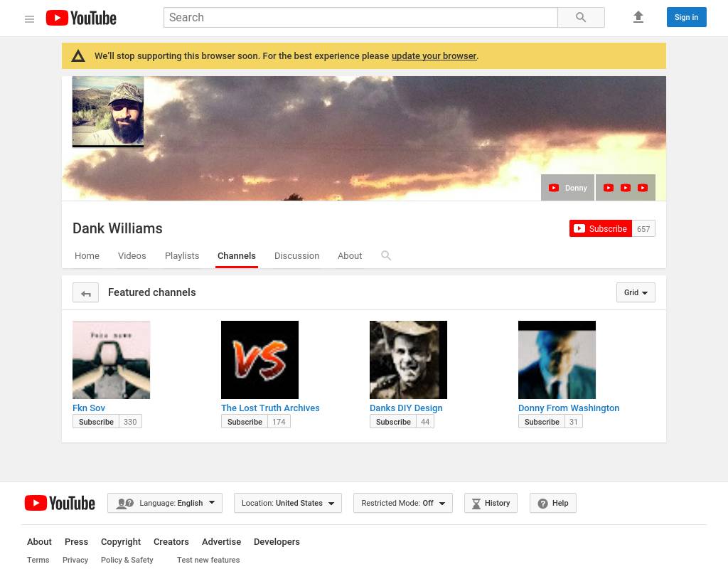This screenshot has height=584, width=728.
Task: Open the Donny banner channel link
Action: click(x=567, y=188)
